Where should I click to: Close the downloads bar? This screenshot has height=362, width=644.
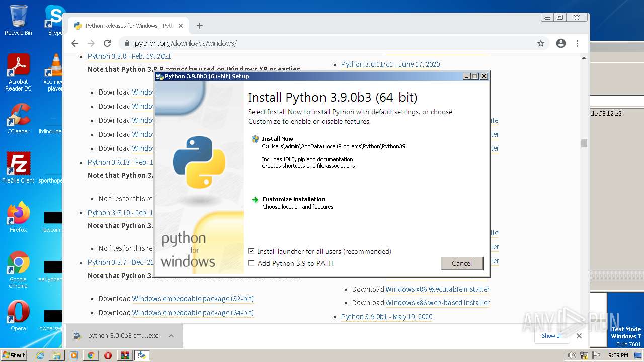point(579,336)
